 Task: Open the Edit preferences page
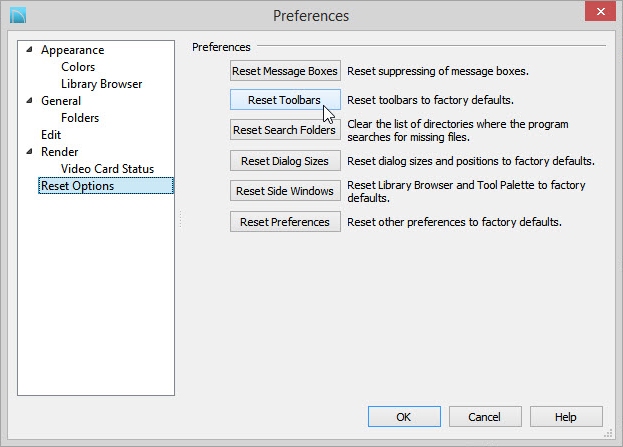pos(51,135)
